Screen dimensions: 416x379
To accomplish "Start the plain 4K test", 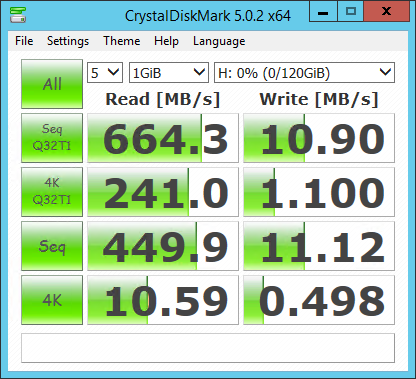I will (x=52, y=300).
